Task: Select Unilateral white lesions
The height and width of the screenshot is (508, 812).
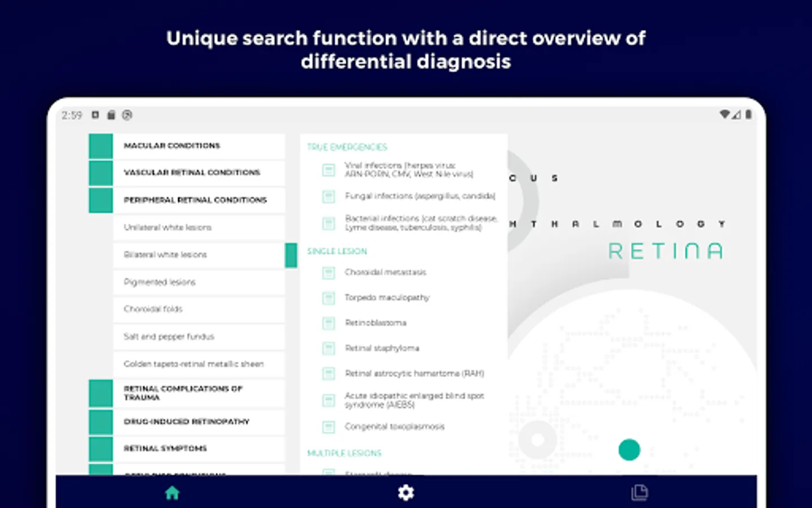Action: point(199,227)
